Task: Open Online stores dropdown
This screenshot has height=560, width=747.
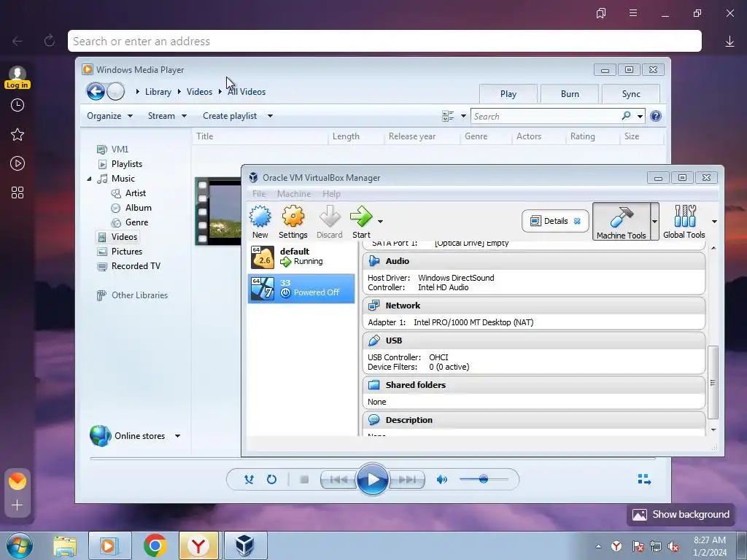Action: click(x=135, y=436)
